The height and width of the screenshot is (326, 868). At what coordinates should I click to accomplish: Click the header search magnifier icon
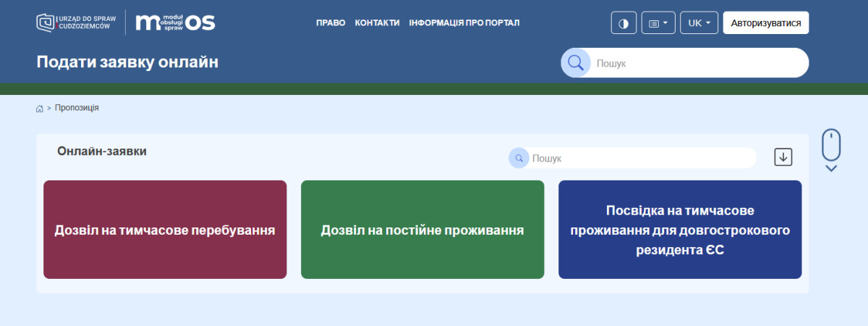click(576, 63)
